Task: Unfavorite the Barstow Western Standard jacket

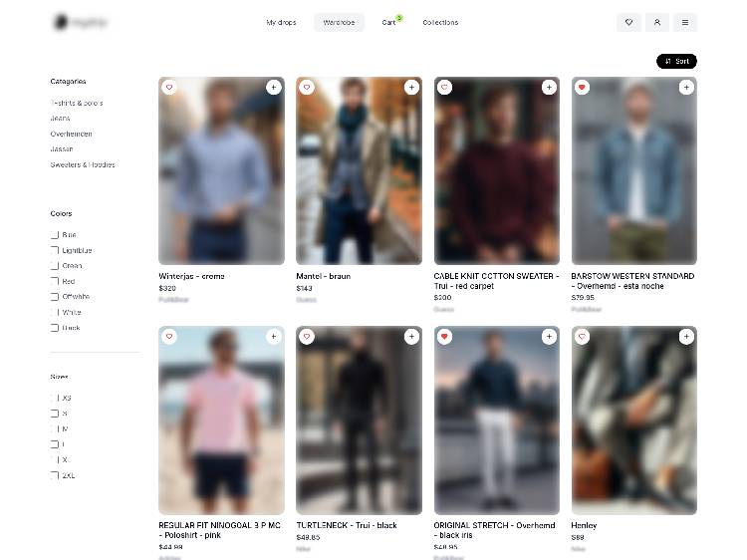Action: point(582,88)
